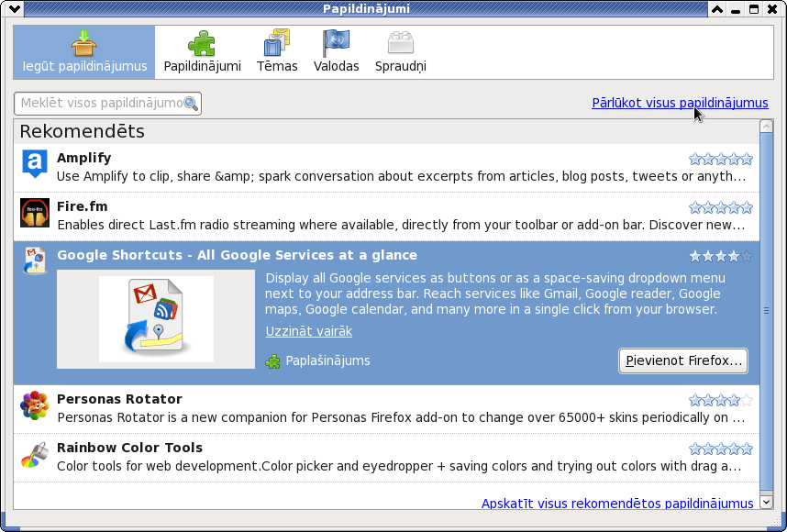Click the scrollbar up arrow
Screen dimensions: 787x532
(767, 126)
